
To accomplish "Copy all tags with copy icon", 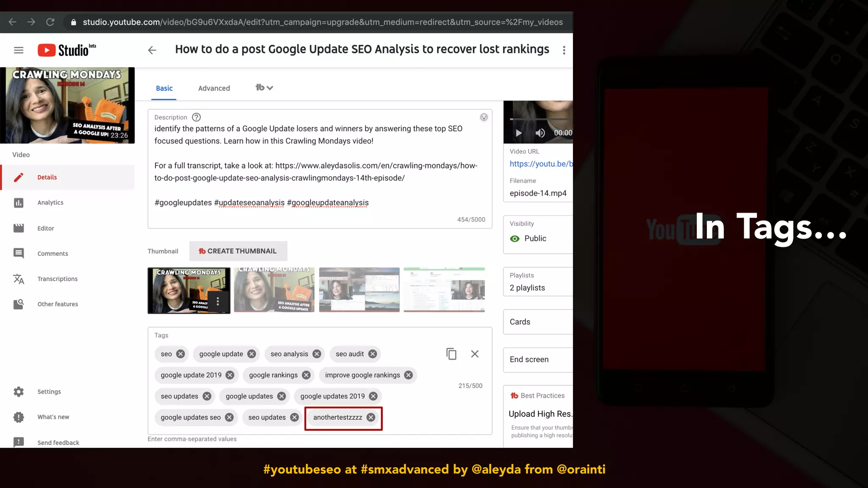I will (451, 354).
